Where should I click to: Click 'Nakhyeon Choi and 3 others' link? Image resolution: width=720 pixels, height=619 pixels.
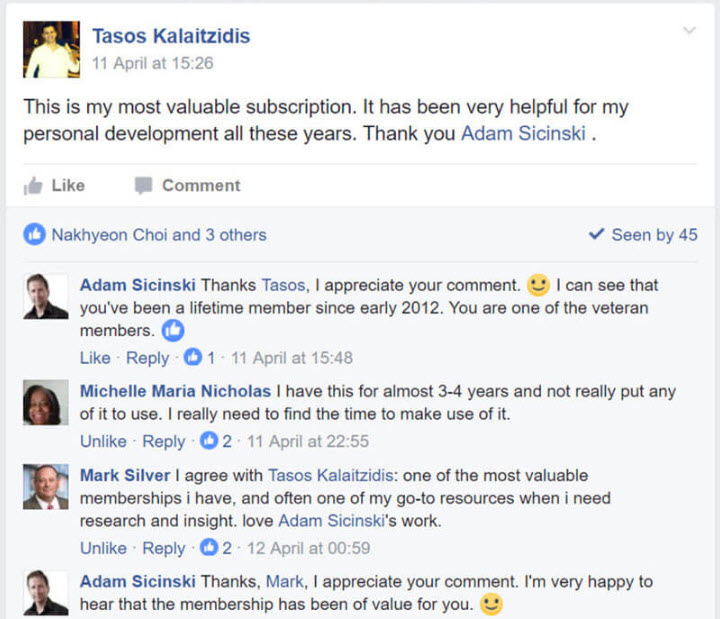pyautogui.click(x=159, y=235)
